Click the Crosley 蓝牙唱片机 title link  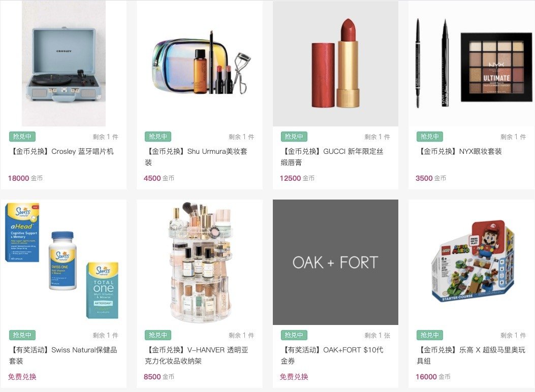point(61,151)
